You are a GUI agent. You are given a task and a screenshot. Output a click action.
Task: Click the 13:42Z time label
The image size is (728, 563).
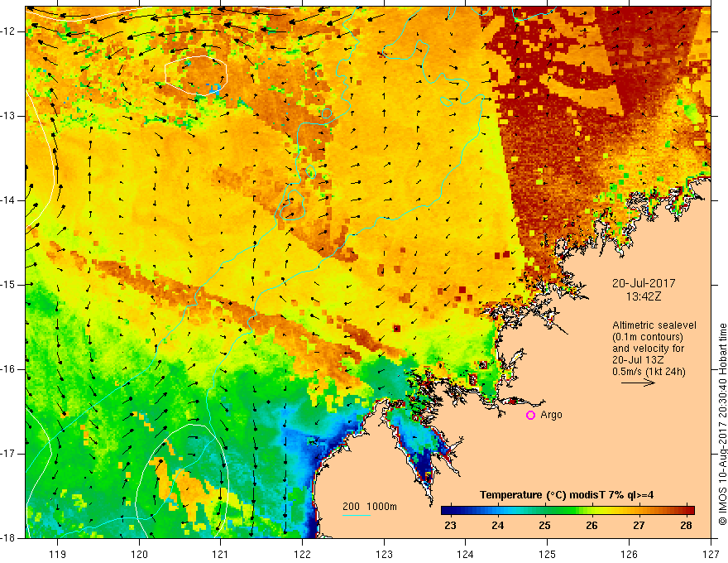click(x=644, y=296)
